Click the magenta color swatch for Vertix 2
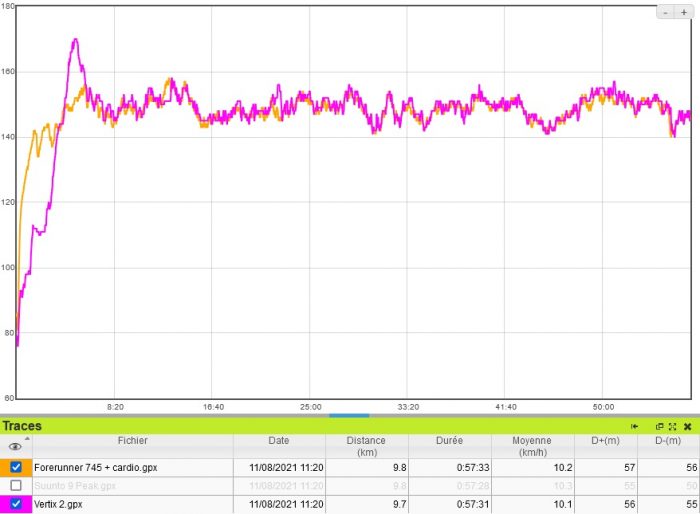Screen dimensions: 700x514 (x=5, y=504)
